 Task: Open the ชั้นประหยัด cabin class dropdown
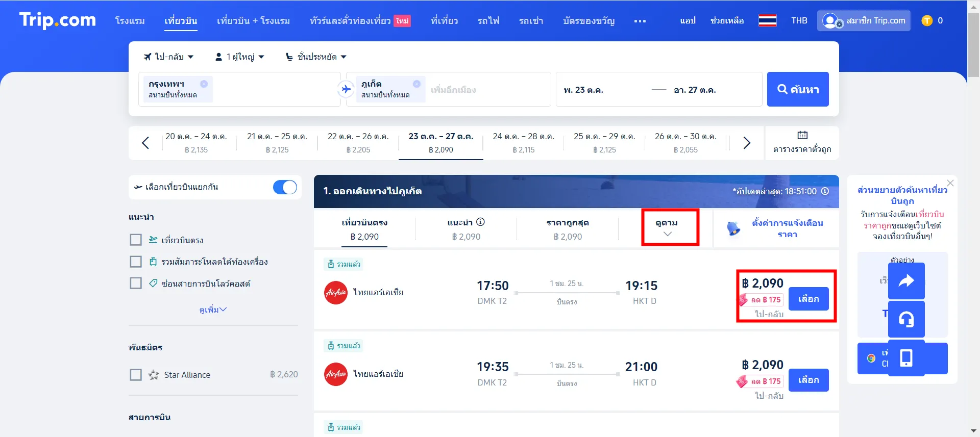click(316, 57)
